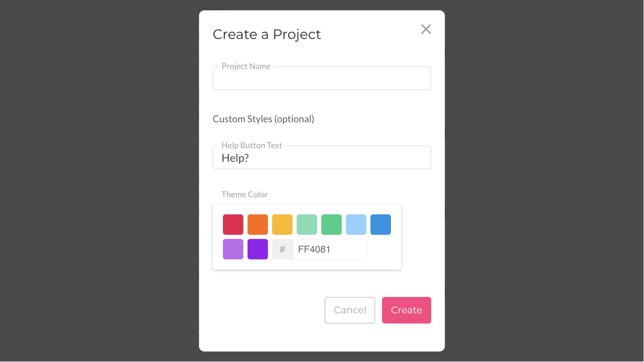Pick the lavender purple color swatch
This screenshot has width=644, height=362.
pos(233,249)
